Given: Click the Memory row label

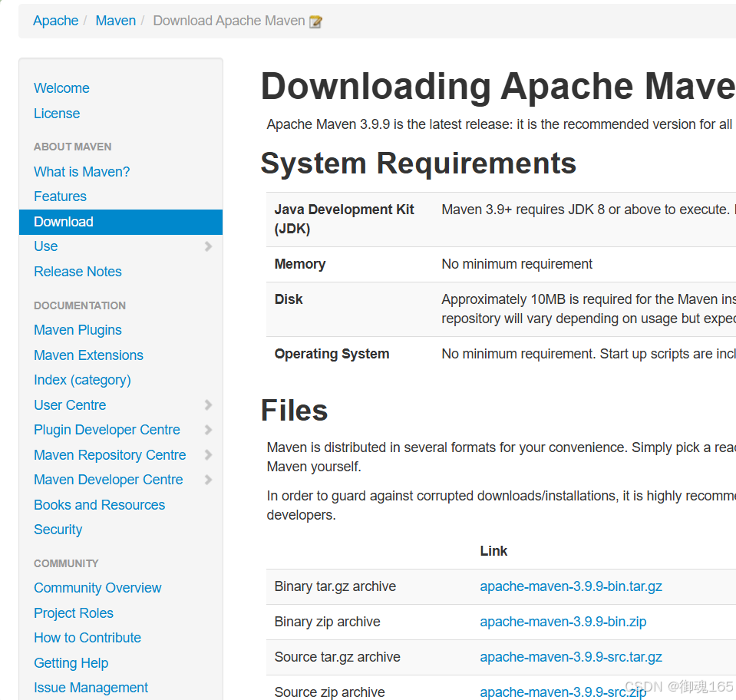Looking at the screenshot, I should point(300,264).
